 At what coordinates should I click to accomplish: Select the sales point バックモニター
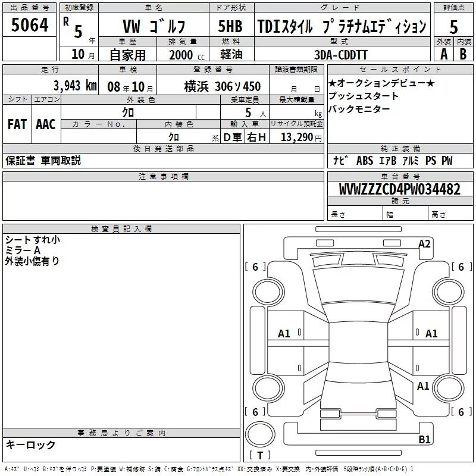(x=359, y=109)
